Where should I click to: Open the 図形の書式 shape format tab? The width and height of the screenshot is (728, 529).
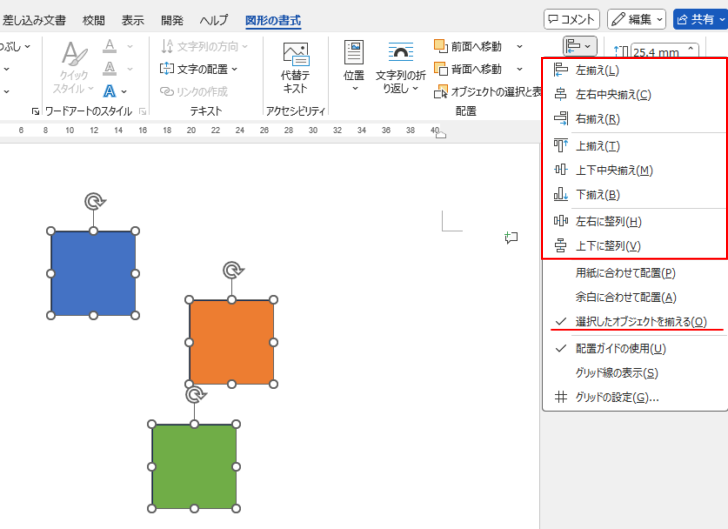tap(273, 20)
